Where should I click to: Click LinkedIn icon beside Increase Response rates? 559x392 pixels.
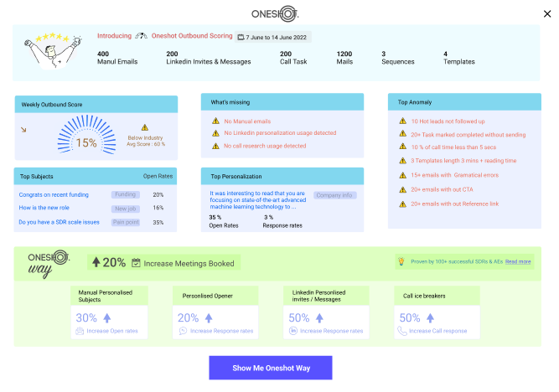[x=293, y=331]
